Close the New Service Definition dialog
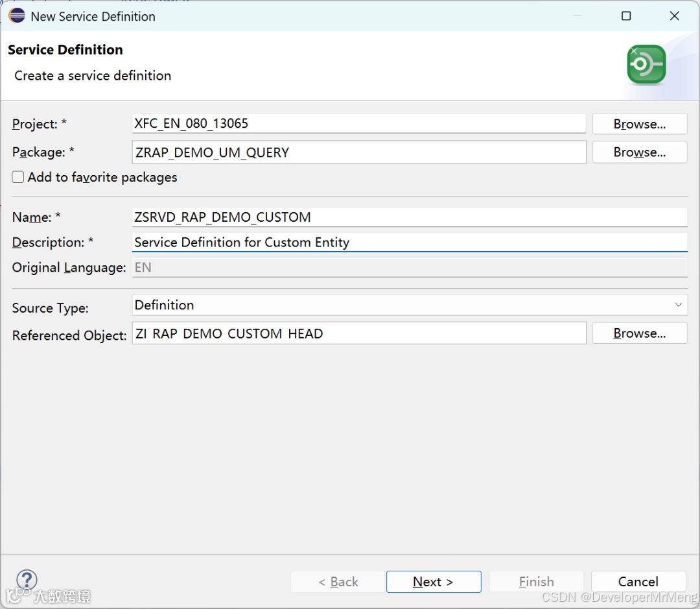Image resolution: width=700 pixels, height=609 pixels. [x=675, y=16]
